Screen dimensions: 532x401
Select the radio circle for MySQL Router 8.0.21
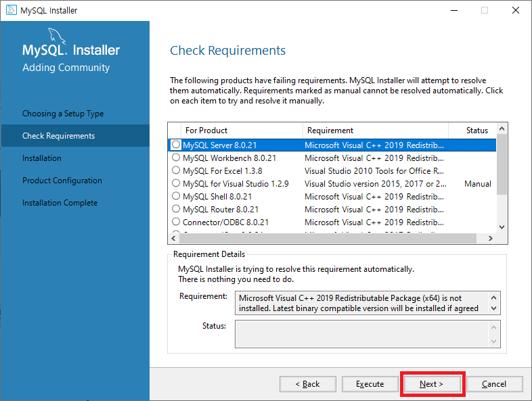tap(176, 209)
